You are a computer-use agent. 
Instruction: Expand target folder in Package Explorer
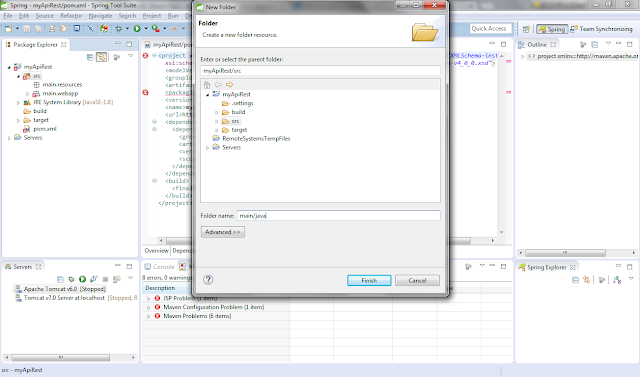click(18, 120)
